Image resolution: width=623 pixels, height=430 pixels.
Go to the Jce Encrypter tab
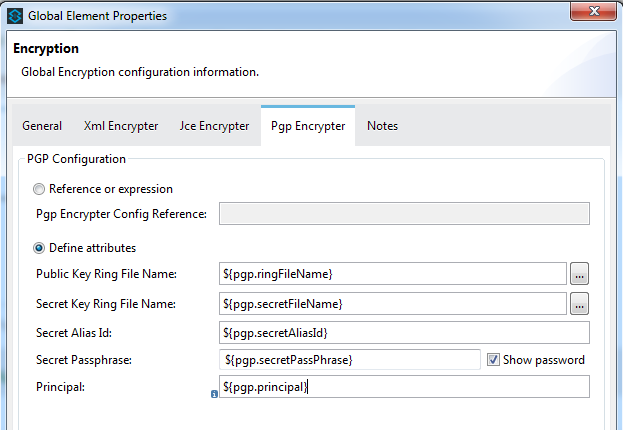[x=214, y=126]
